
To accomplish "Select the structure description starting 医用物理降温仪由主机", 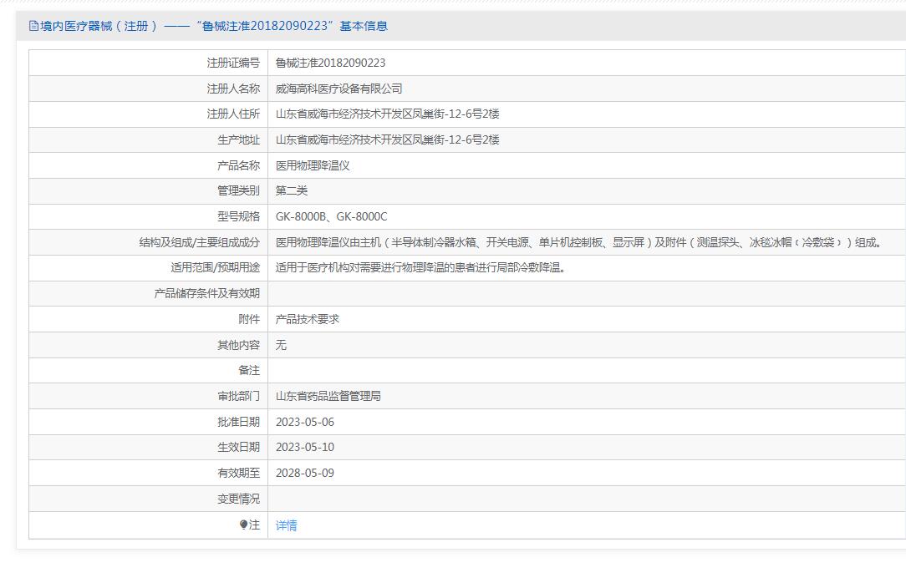I will (x=579, y=242).
